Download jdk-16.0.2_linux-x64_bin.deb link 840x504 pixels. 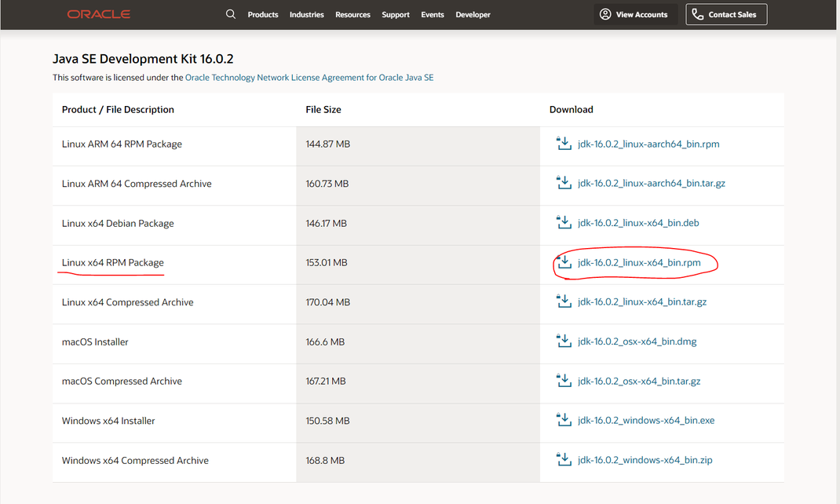[x=638, y=223]
